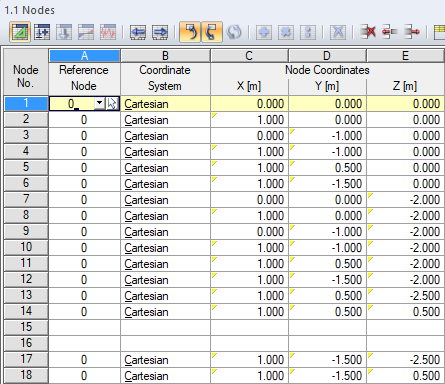445x384 pixels.
Task: Select column header D
Action: [327, 56]
